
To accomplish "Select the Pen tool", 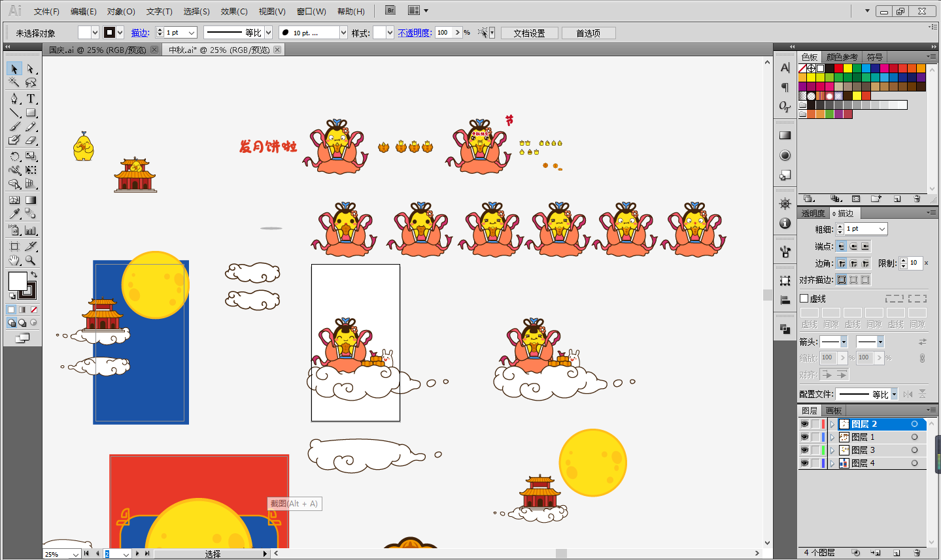I will tap(14, 99).
